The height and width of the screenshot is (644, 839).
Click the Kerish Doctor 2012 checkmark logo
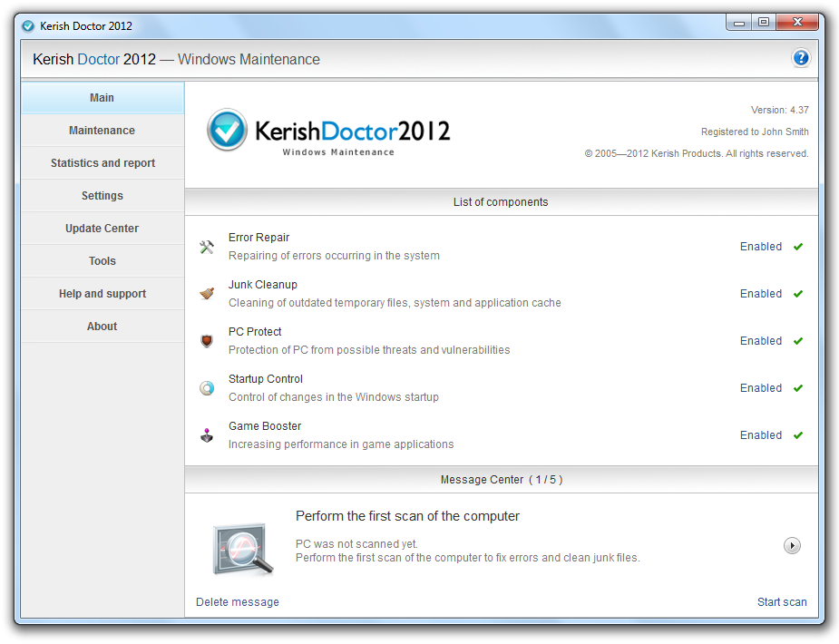pos(227,130)
